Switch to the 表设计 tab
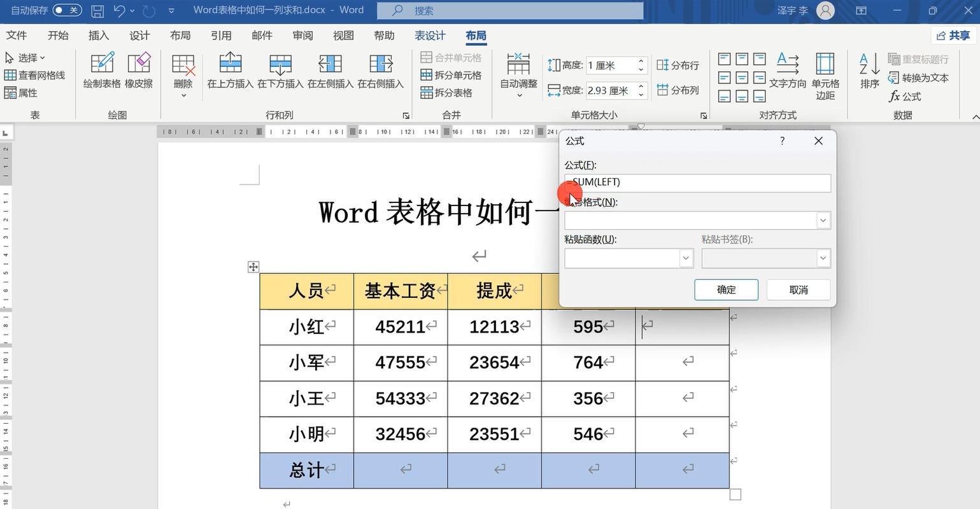 click(x=430, y=36)
